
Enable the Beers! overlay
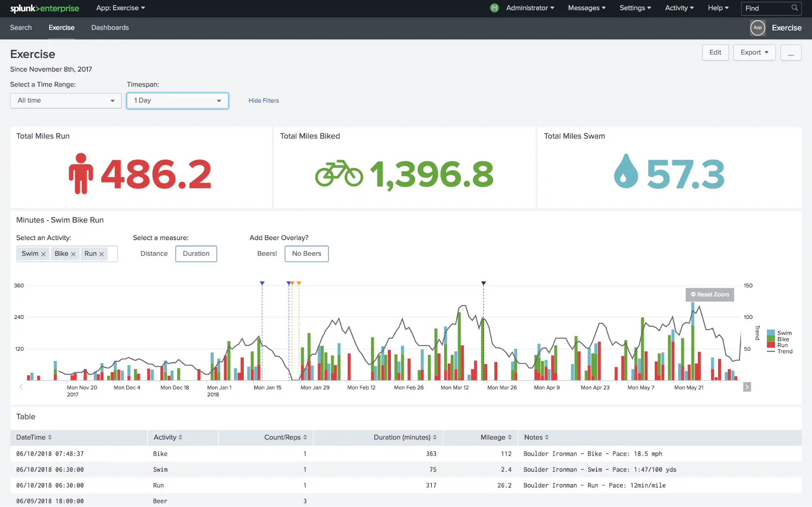click(x=266, y=253)
